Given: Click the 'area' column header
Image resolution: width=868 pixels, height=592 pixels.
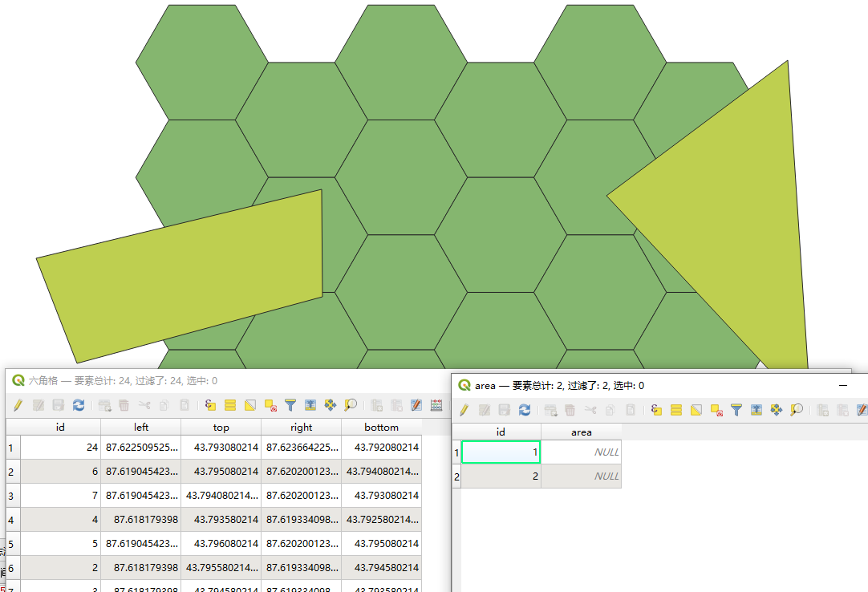Looking at the screenshot, I should coord(581,432).
